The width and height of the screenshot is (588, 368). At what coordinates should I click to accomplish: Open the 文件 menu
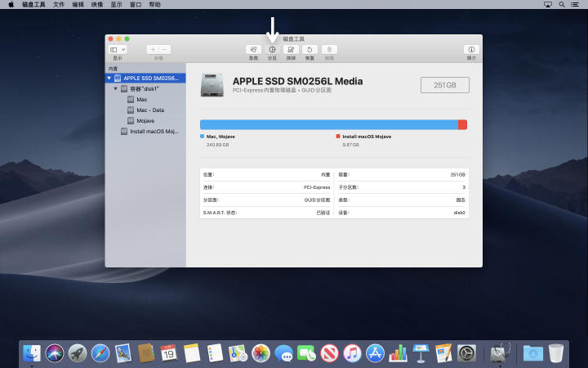pos(59,5)
